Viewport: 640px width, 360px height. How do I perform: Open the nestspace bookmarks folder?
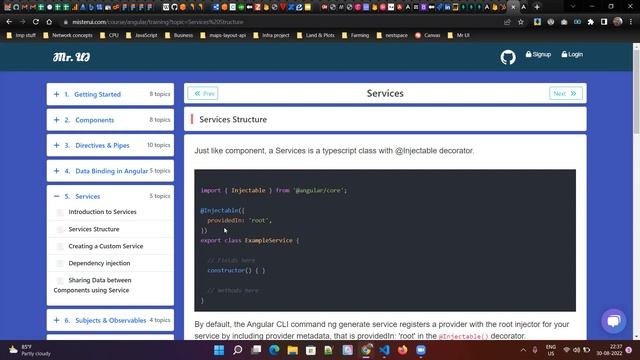(x=392, y=36)
